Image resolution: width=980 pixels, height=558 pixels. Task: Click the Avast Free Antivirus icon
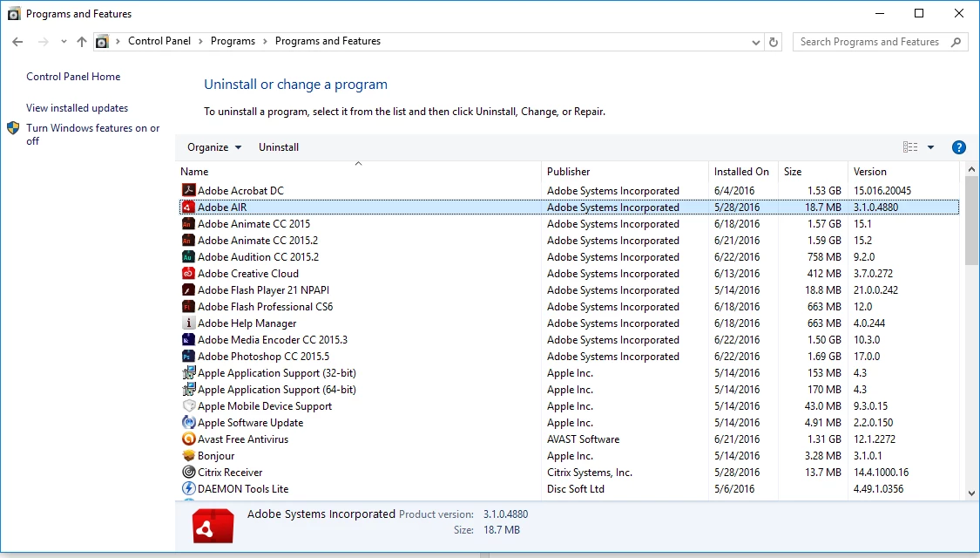(188, 439)
